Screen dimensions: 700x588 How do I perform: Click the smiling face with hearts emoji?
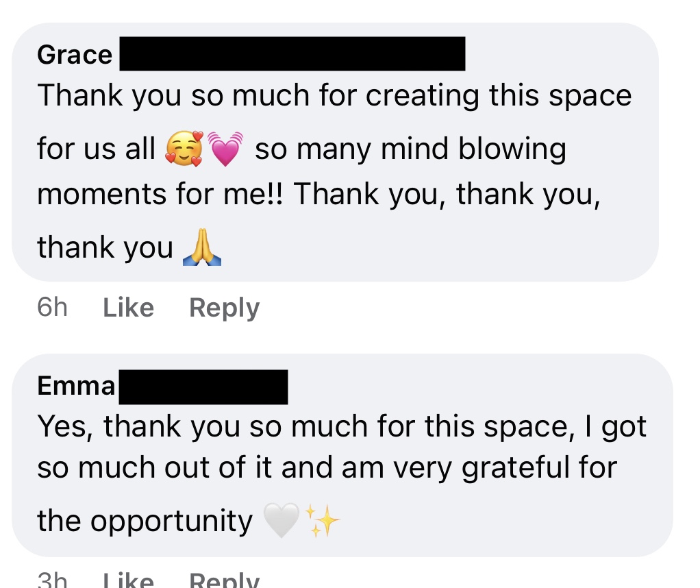pyautogui.click(x=185, y=149)
